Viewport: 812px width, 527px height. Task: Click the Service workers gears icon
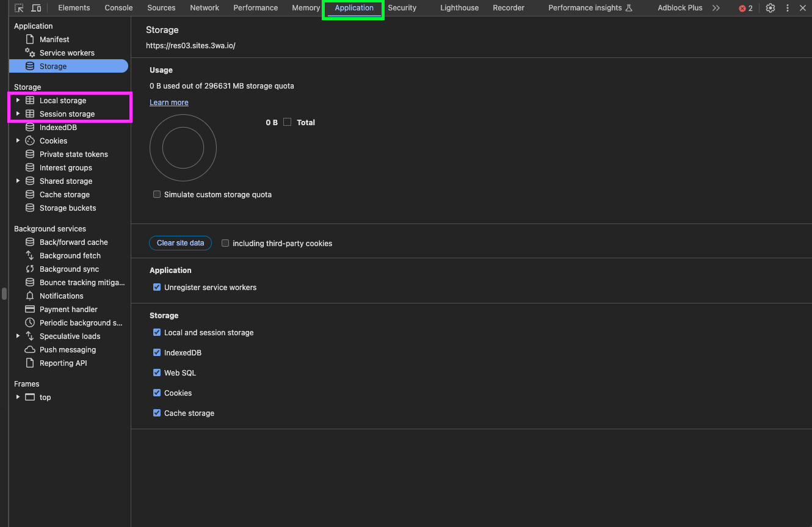29,53
